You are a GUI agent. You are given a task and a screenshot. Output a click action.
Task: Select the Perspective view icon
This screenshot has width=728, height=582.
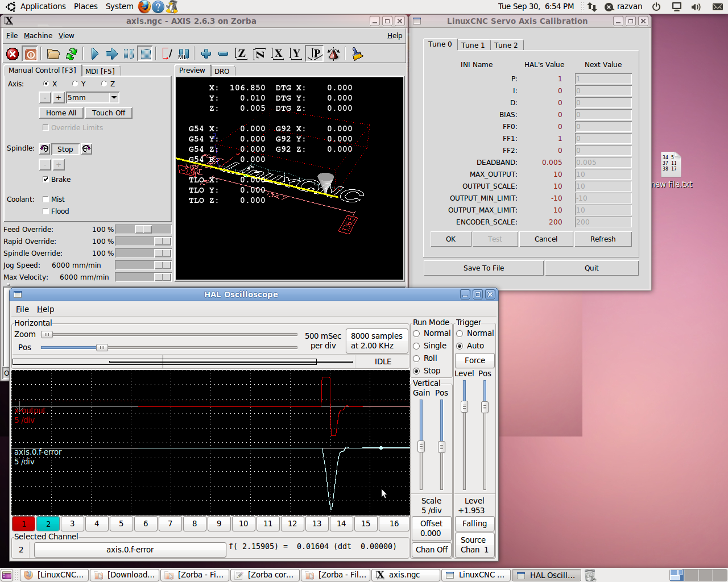point(315,54)
